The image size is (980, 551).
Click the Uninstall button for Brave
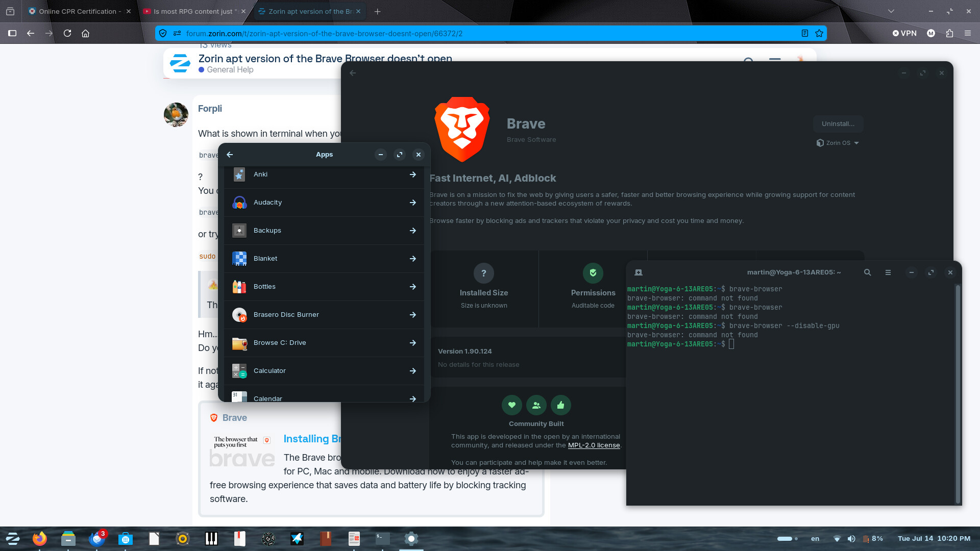pyautogui.click(x=838, y=124)
